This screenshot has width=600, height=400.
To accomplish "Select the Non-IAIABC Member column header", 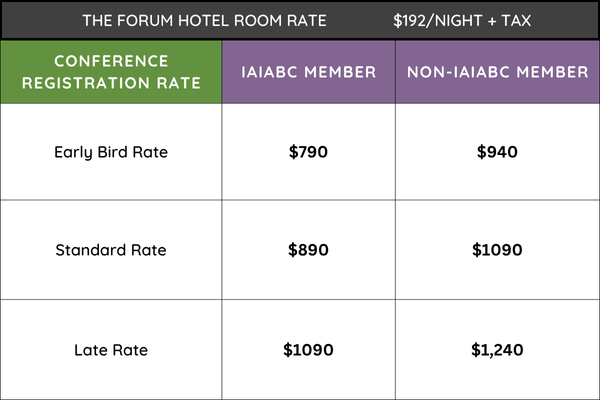I will (x=496, y=72).
